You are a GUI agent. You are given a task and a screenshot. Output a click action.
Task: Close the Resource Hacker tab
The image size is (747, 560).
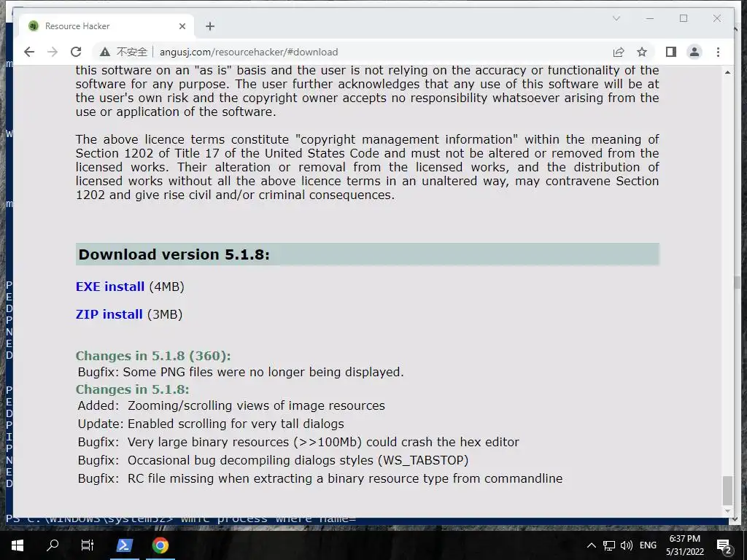(182, 26)
